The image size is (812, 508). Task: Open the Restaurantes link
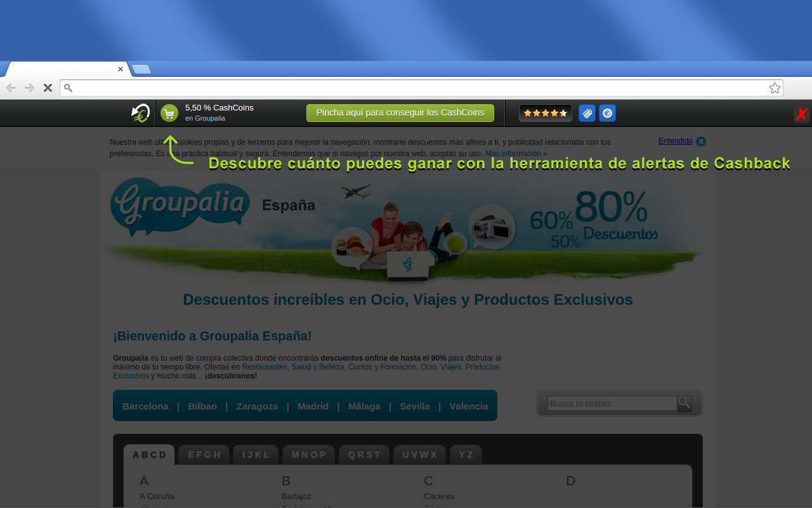coord(265,367)
